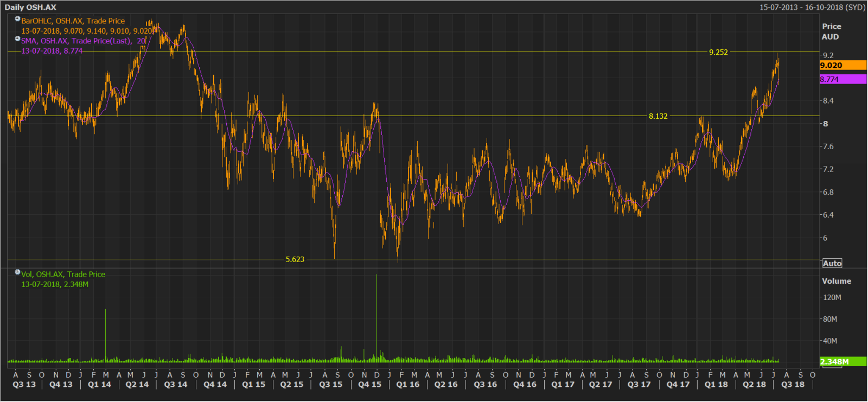Click Q3 15 on the time axis
This screenshot has width=868, height=402.
point(331,385)
